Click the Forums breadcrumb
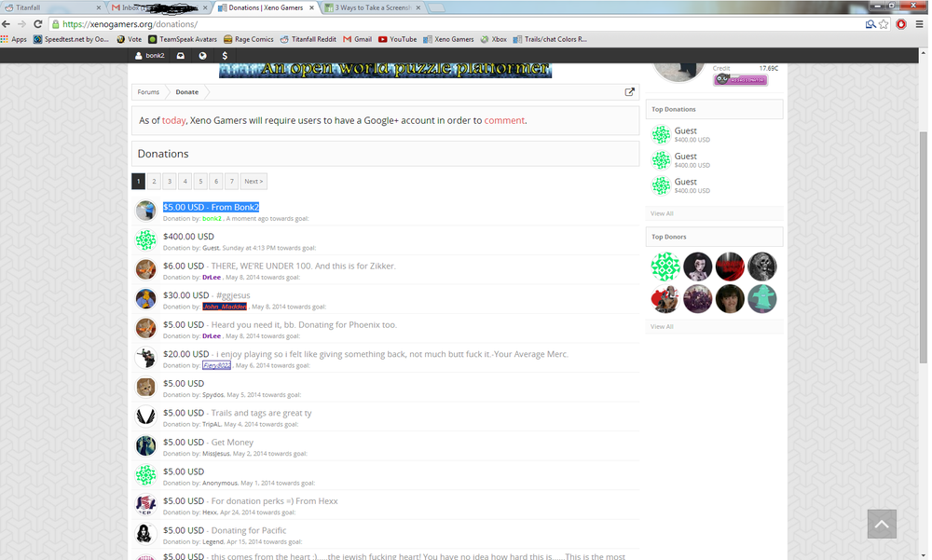Image resolution: width=932 pixels, height=560 pixels. click(148, 92)
